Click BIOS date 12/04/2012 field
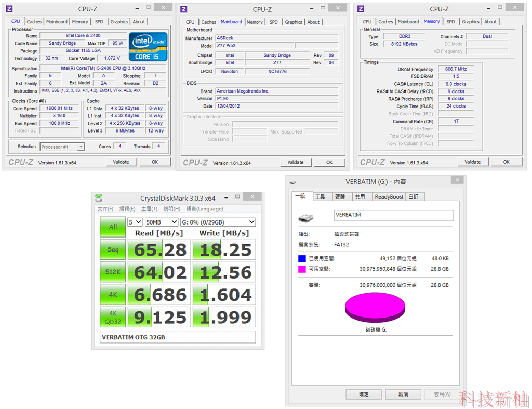This screenshot has width=532, height=409. point(277,106)
